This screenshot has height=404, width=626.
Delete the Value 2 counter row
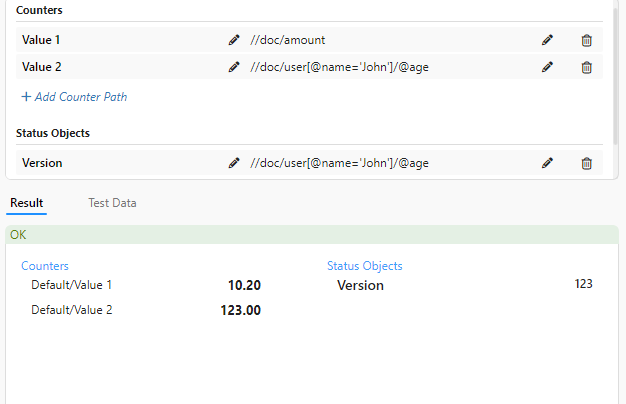pyautogui.click(x=586, y=67)
